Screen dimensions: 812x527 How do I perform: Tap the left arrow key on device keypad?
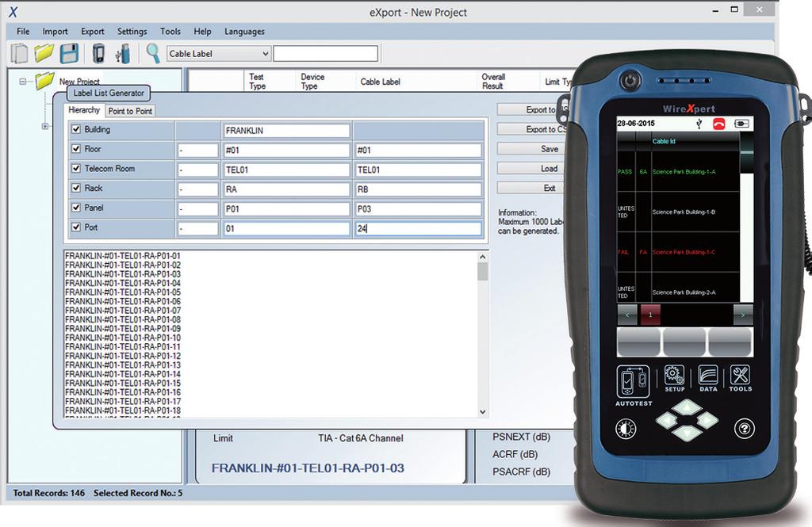666,420
